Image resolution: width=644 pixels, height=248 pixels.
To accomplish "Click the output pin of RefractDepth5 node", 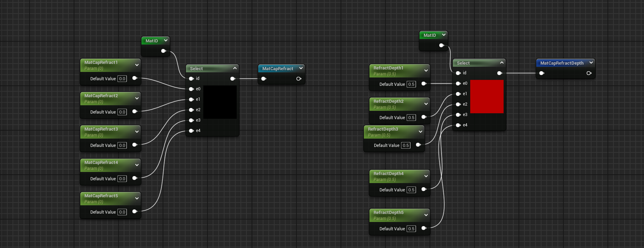I will 424,228.
